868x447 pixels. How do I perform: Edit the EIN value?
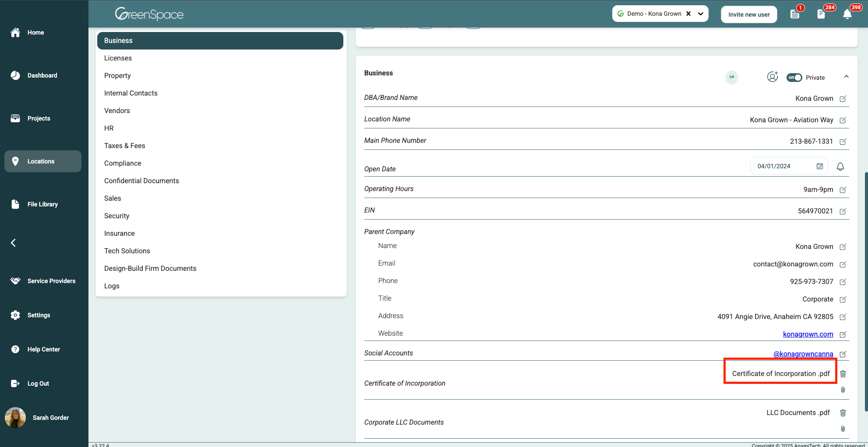pyautogui.click(x=843, y=211)
